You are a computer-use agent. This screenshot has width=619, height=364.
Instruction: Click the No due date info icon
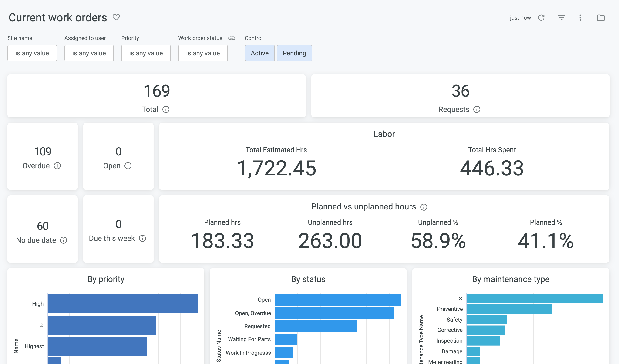pyautogui.click(x=64, y=240)
